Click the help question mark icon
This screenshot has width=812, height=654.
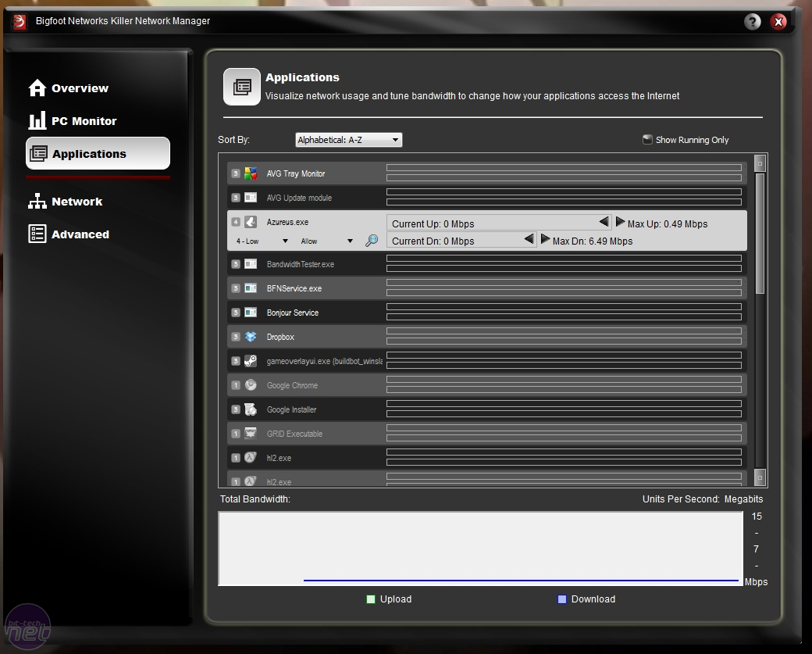(x=753, y=21)
